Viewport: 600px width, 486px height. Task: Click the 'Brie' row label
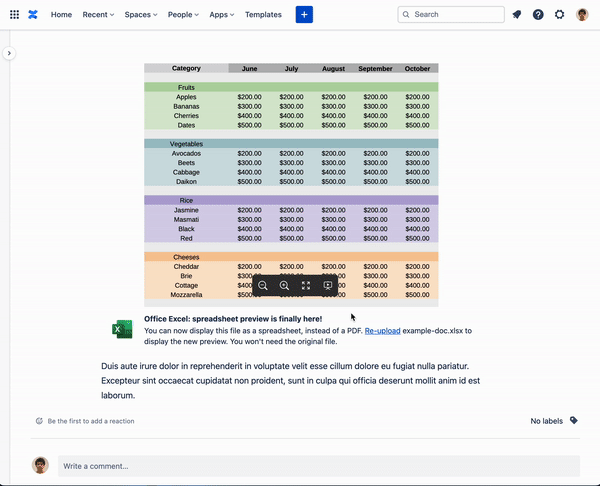tap(186, 276)
